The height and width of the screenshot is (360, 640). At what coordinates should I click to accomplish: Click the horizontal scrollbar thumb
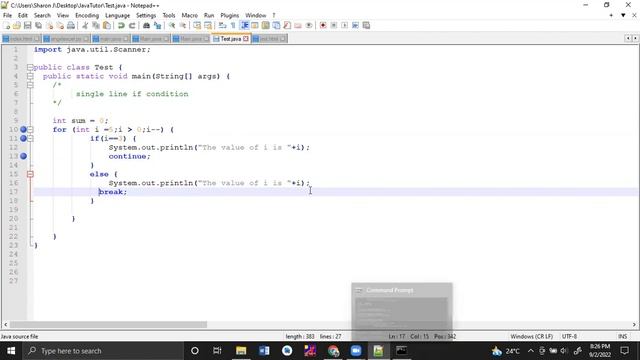point(108,324)
